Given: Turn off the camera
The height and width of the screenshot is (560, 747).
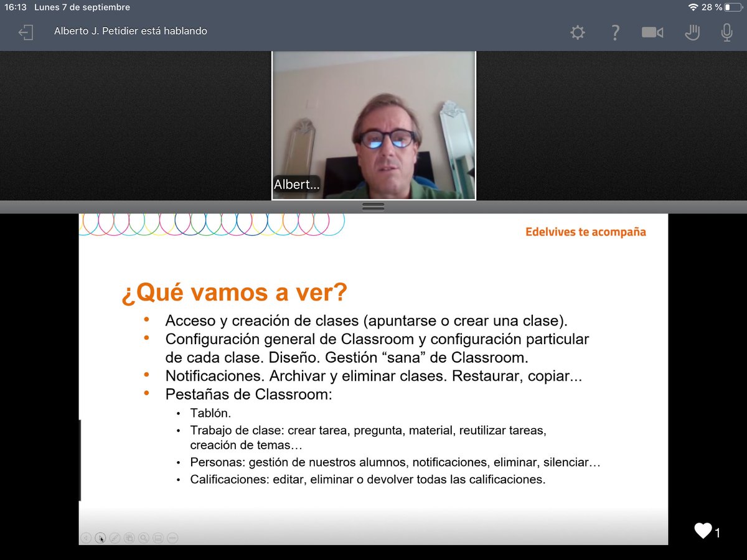Looking at the screenshot, I should tap(652, 32).
